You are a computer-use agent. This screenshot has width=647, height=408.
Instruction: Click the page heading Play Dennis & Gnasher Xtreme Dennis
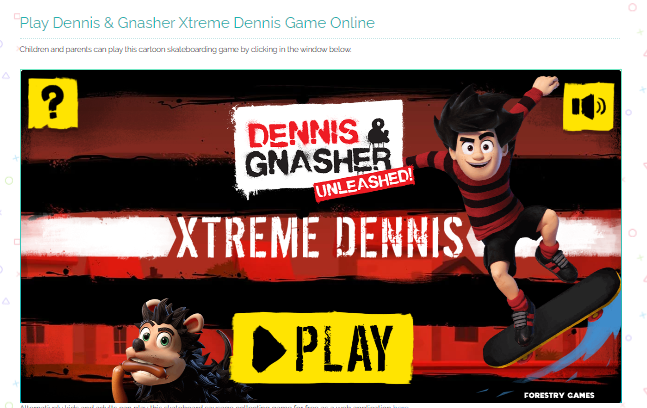[x=197, y=23]
